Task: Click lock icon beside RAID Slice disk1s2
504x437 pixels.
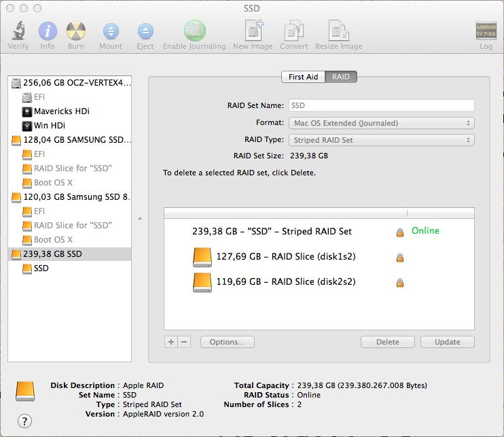Action: (400, 258)
